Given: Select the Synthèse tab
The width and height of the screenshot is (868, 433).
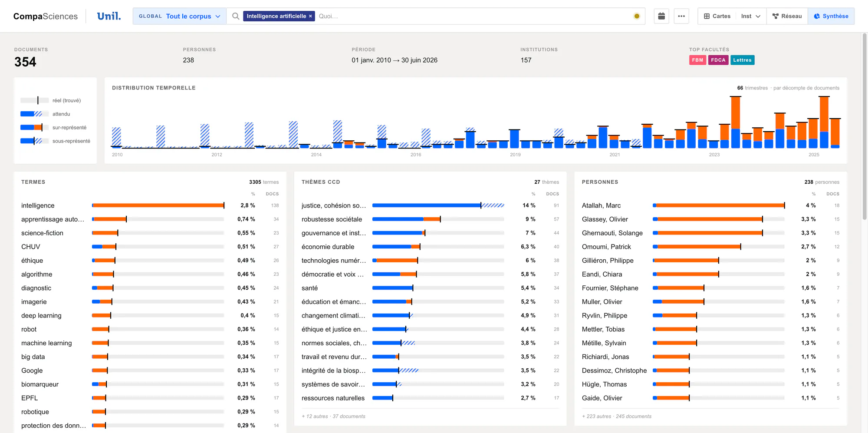Looking at the screenshot, I should [x=831, y=16].
